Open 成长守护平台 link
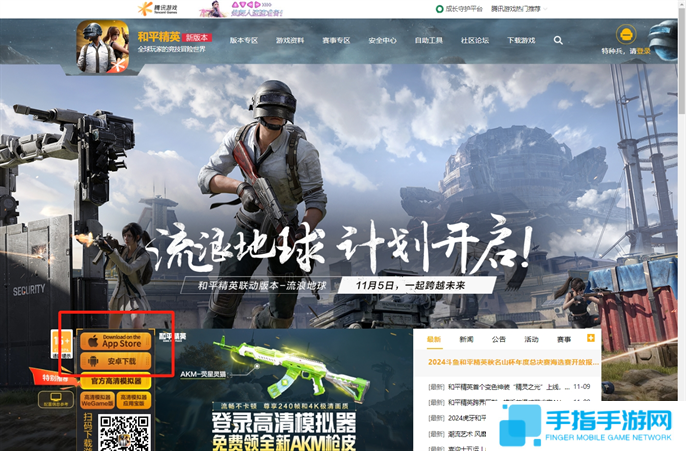686x451 pixels. click(x=459, y=9)
